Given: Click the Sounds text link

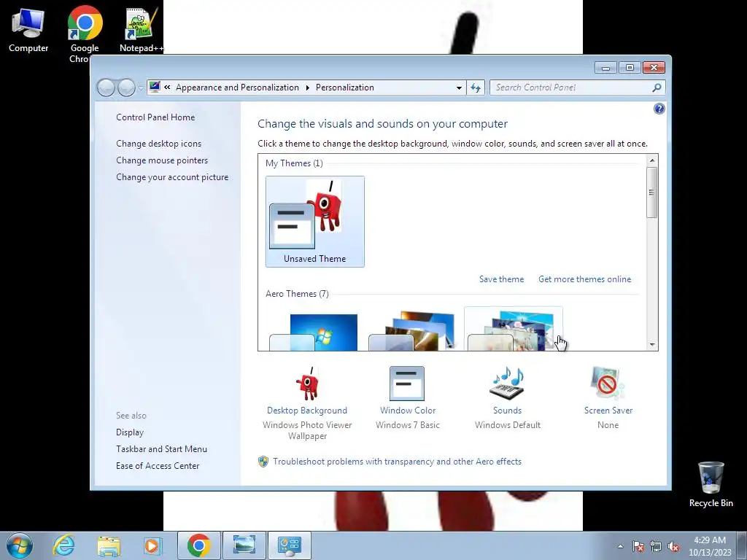Looking at the screenshot, I should pos(508,411).
